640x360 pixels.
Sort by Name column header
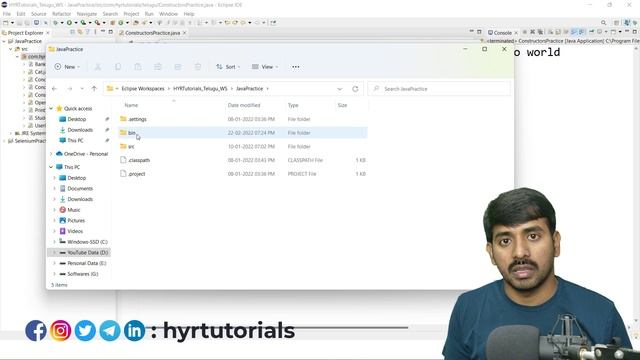pyautogui.click(x=131, y=105)
